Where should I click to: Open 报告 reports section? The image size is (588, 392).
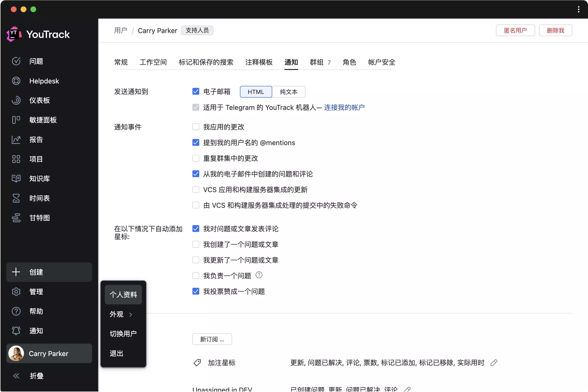point(36,139)
